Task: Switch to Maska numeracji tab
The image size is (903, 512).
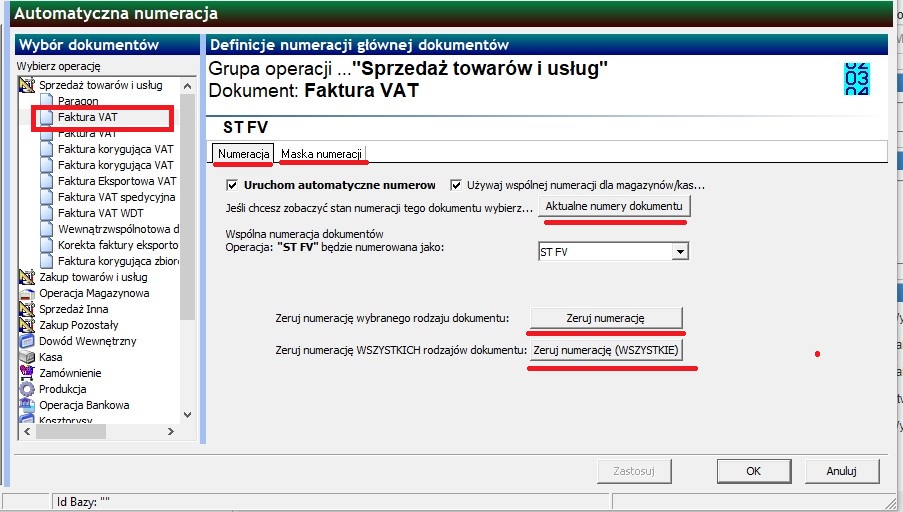Action: 321,154
